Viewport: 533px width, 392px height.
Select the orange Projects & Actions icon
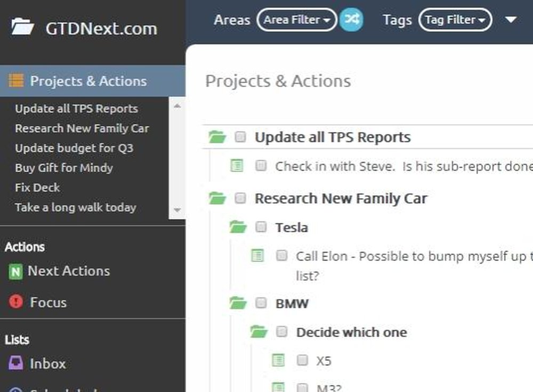coord(16,81)
